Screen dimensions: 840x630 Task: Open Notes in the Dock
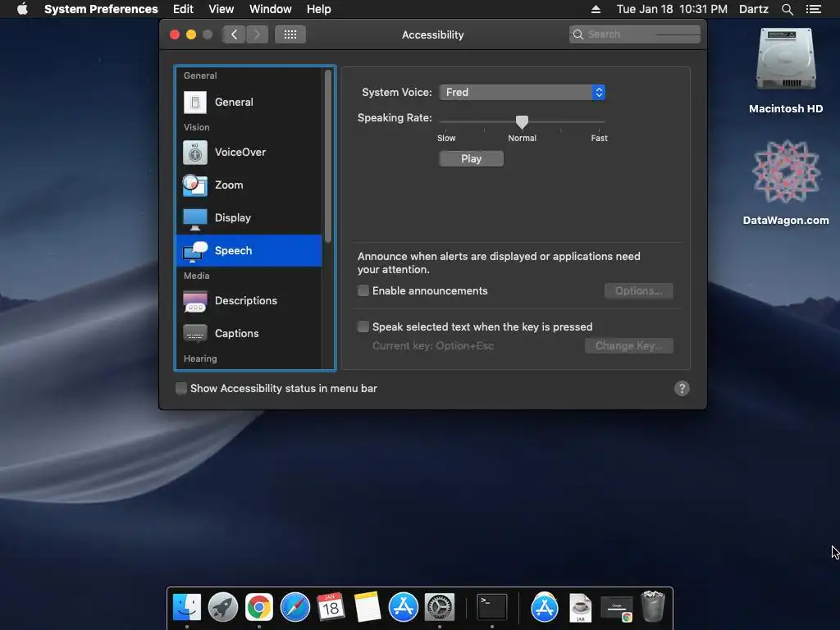click(x=367, y=607)
